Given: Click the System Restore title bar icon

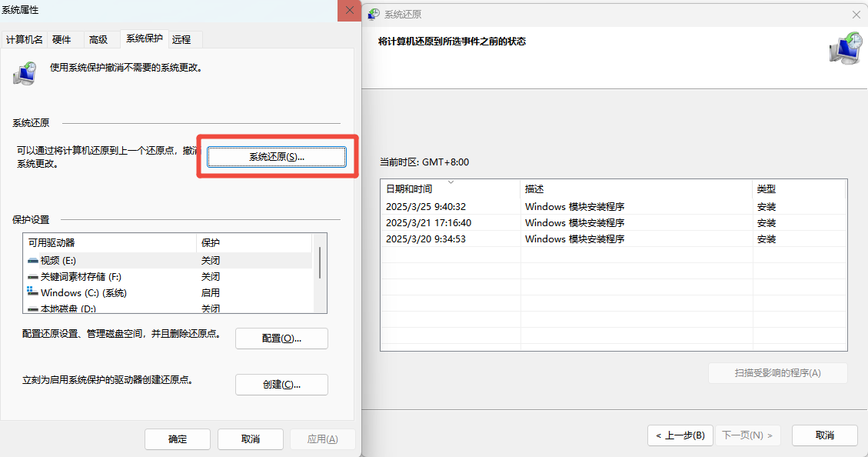Looking at the screenshot, I should coord(374,15).
